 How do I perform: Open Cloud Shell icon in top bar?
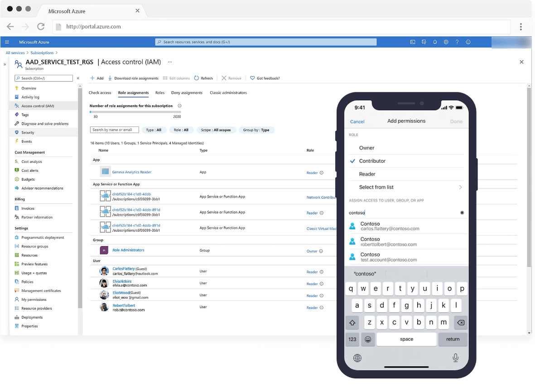(x=413, y=42)
